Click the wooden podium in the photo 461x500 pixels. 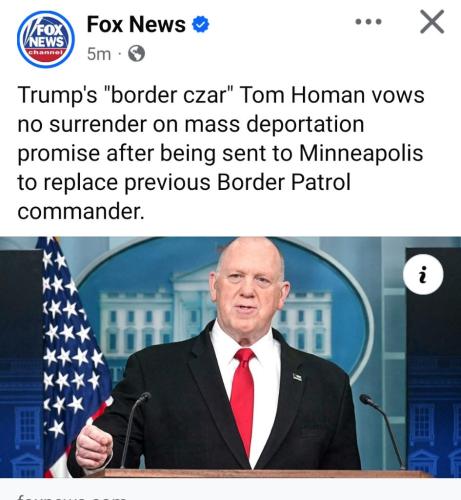pyautogui.click(x=260, y=473)
